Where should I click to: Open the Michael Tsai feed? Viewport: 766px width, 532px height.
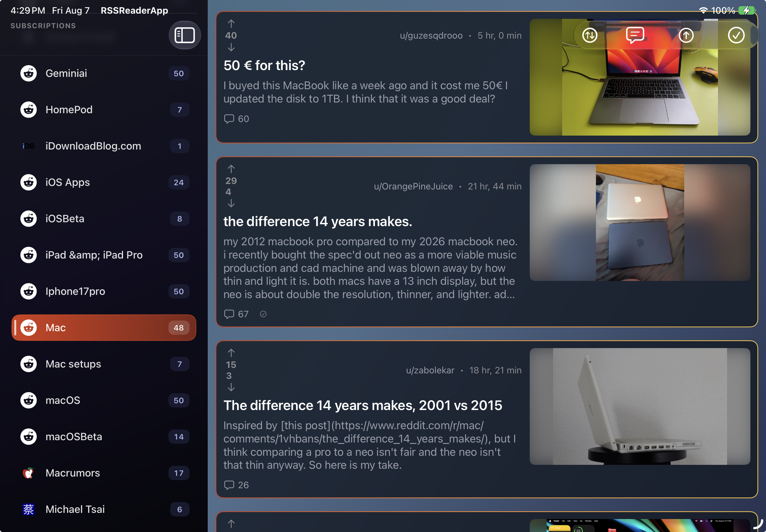104,509
